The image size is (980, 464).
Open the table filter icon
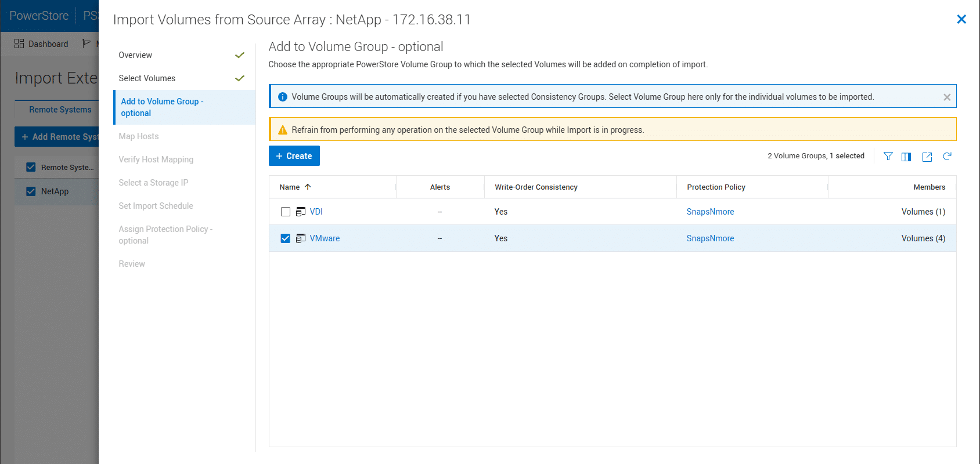click(x=888, y=156)
